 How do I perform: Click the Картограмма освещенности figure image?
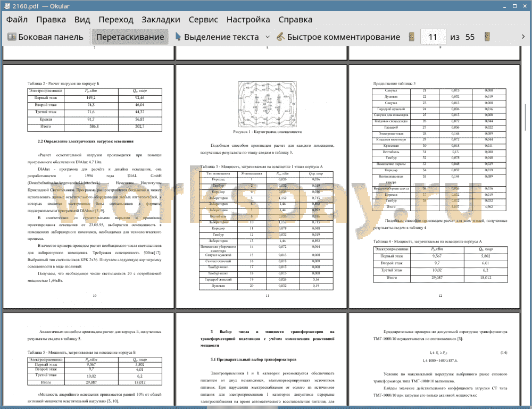click(x=268, y=104)
